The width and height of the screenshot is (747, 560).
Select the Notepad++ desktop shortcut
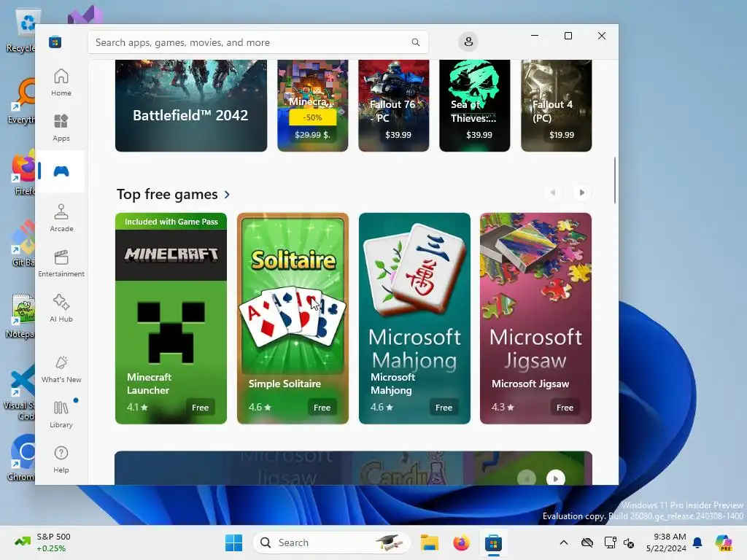tap(21, 316)
